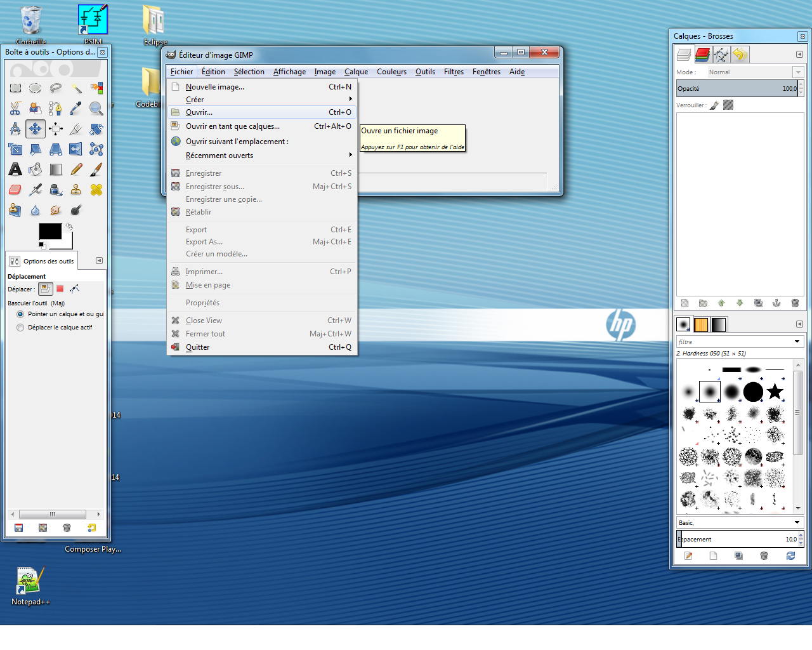Toggle lock alpha channel checker icon

tap(728, 105)
